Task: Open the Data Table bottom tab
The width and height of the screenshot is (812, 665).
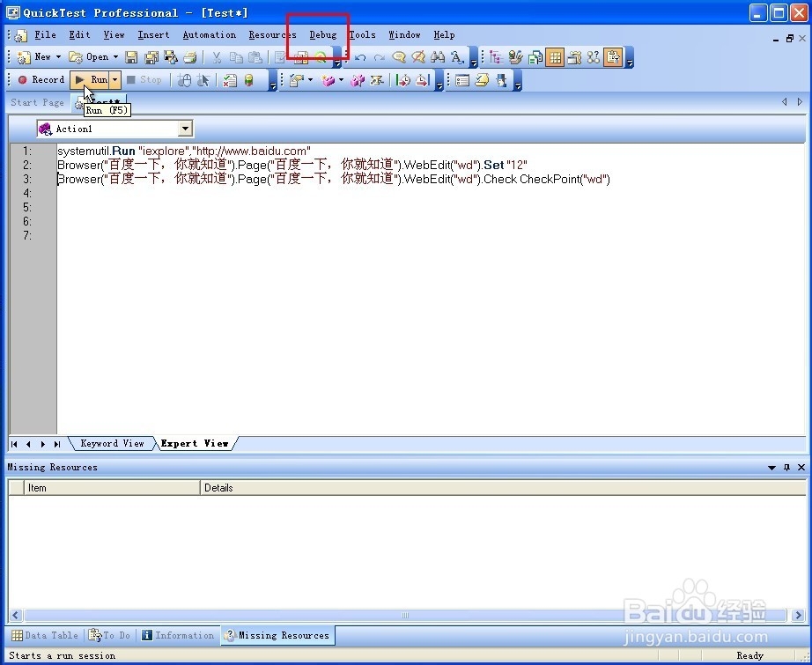Action: (46, 635)
